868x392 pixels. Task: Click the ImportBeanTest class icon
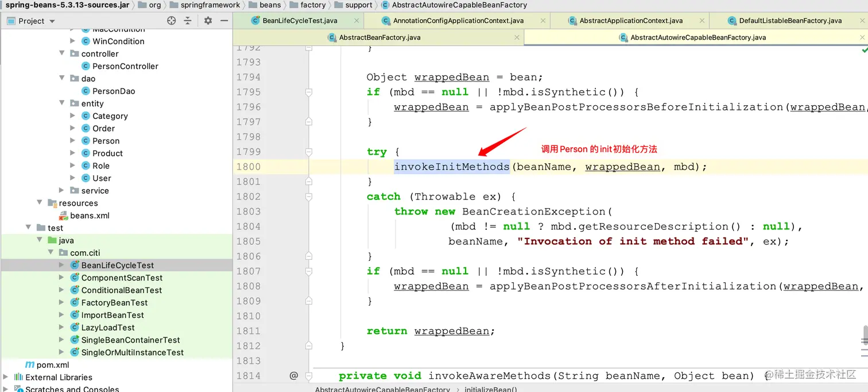pos(75,315)
